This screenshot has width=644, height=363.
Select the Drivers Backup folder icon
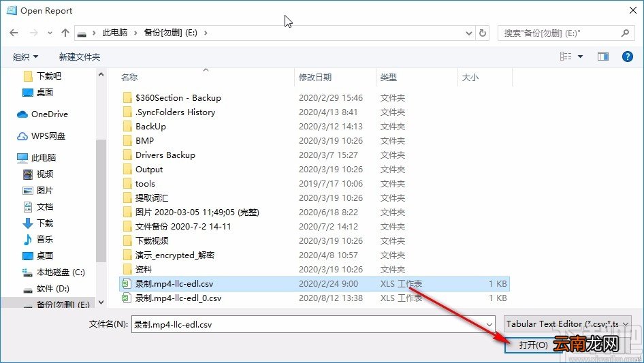click(x=127, y=155)
